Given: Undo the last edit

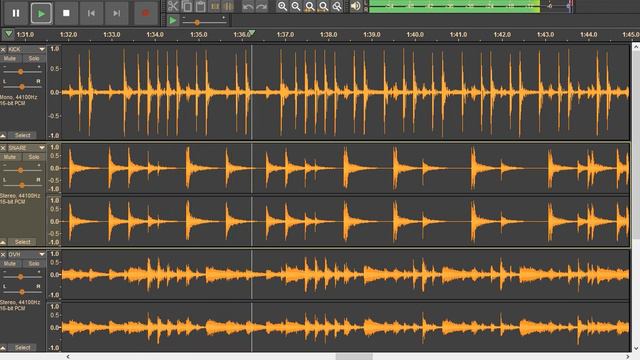Looking at the screenshot, I should pyautogui.click(x=248, y=6).
